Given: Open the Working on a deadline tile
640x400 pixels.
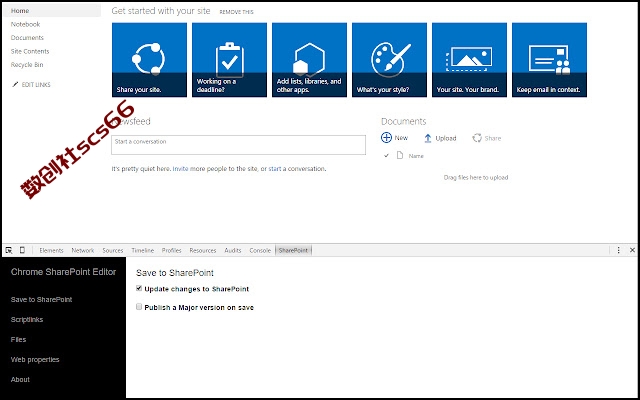Looking at the screenshot, I should tap(229, 60).
